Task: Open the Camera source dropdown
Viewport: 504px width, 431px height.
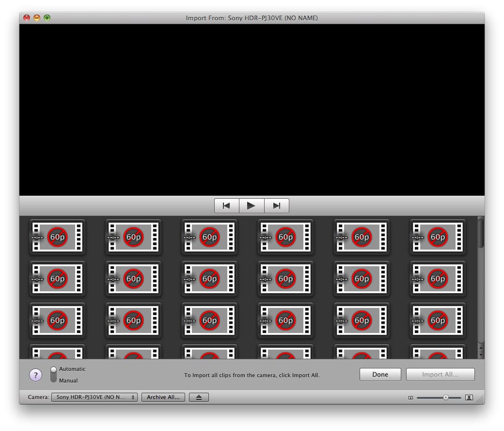Action: coord(94,397)
